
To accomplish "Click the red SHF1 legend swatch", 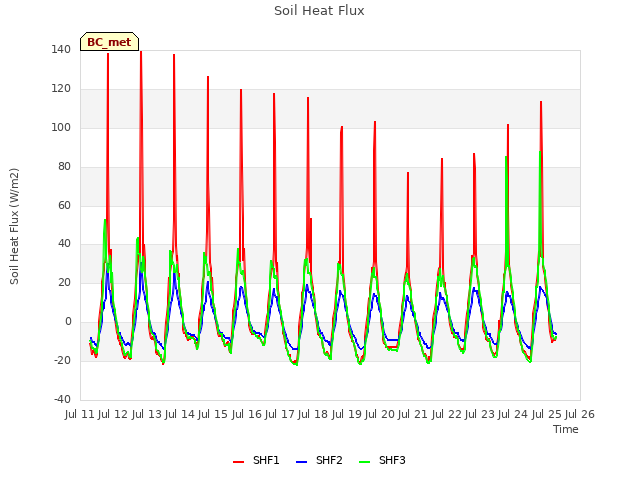I will (238, 462).
